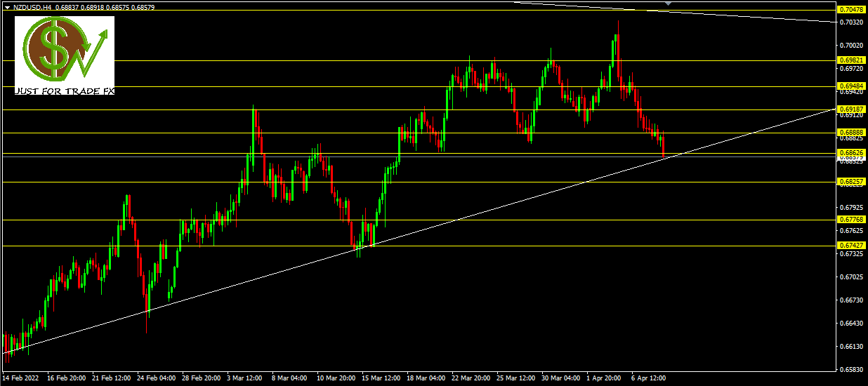Click the 16 Feb 20:00 time label
The image size is (868, 386).
tap(67, 378)
